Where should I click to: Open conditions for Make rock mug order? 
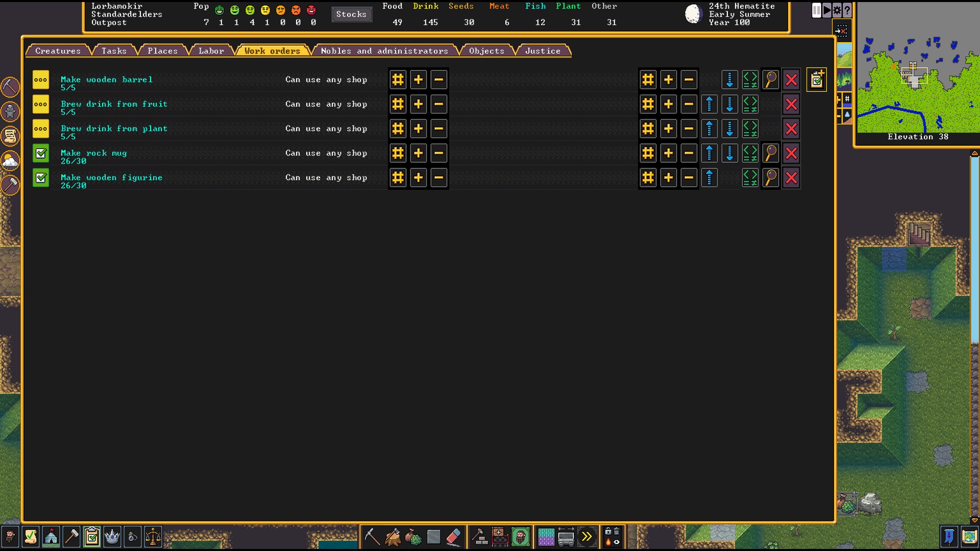(x=750, y=153)
